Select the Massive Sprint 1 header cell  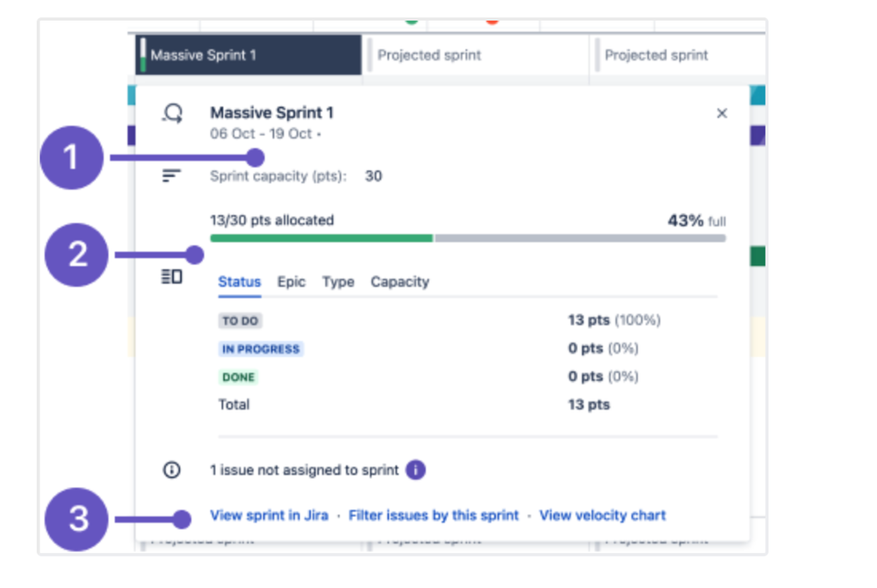pyautogui.click(x=248, y=55)
